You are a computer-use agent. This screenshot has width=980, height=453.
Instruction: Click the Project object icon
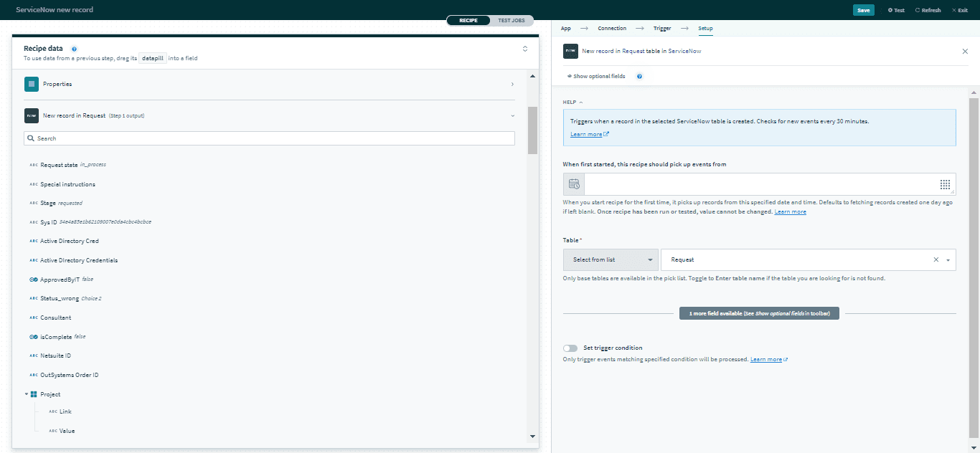click(34, 394)
